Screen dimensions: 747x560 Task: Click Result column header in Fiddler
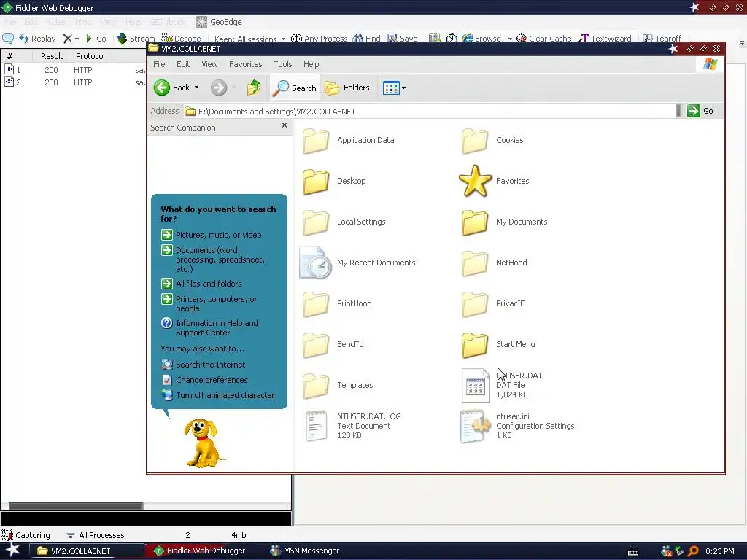click(52, 56)
